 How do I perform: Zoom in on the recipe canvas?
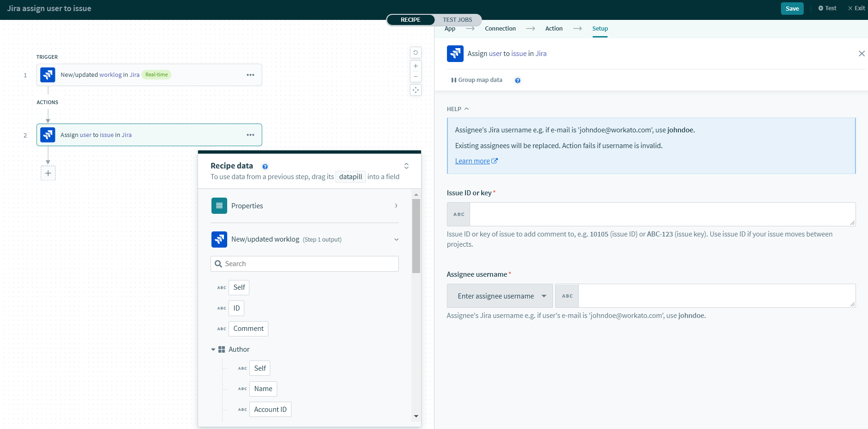(415, 66)
